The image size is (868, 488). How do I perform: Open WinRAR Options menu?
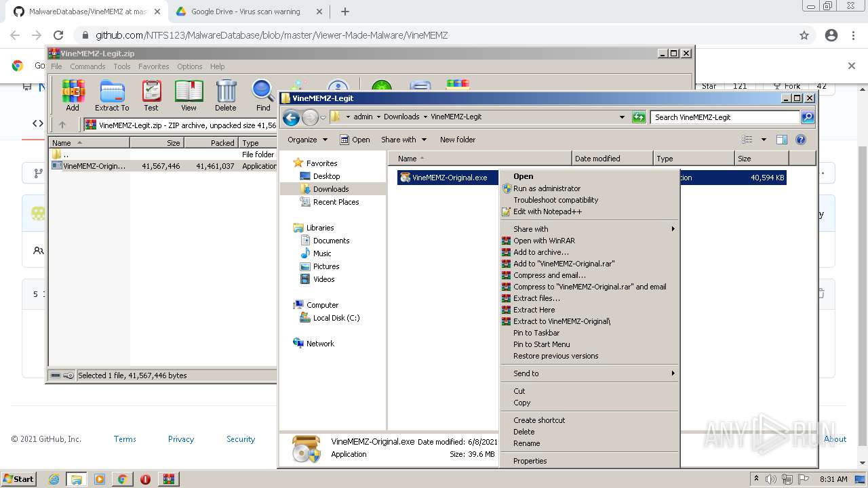(x=189, y=66)
